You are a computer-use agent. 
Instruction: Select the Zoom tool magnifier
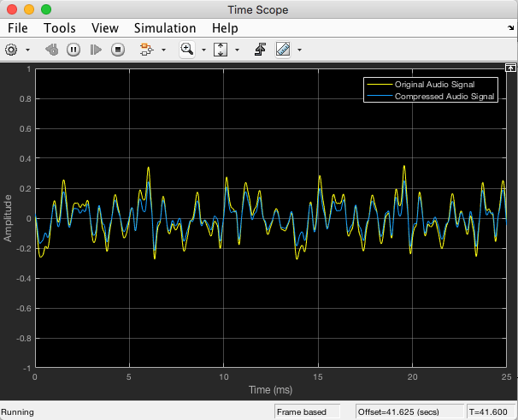point(187,50)
